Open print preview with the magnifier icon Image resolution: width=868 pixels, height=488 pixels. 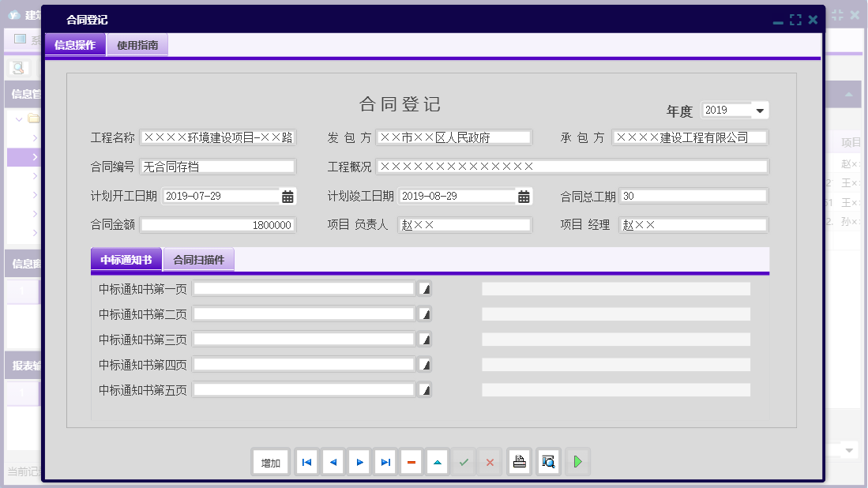click(548, 462)
